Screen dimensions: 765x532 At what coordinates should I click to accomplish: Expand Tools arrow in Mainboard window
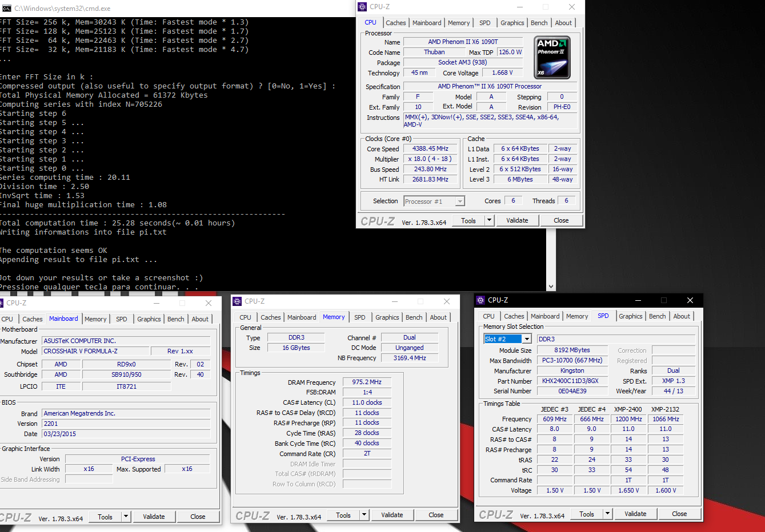point(126,517)
